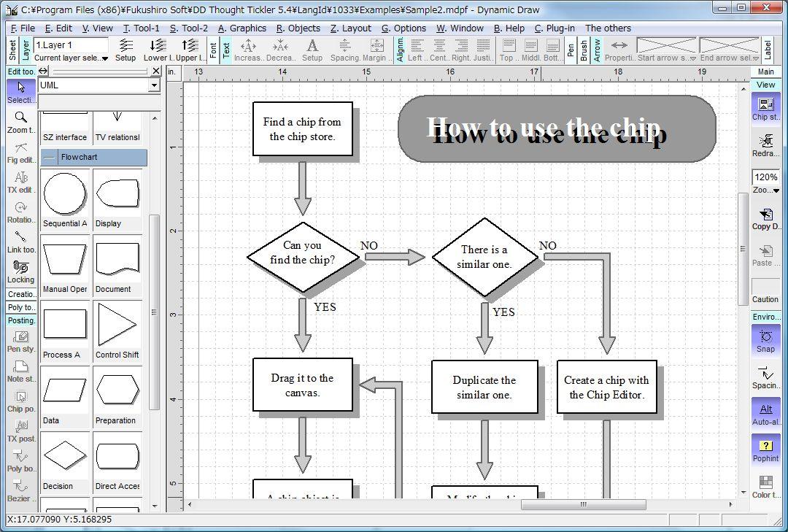Open the Color tool in right panel
788x532 pixels.
coord(765,487)
